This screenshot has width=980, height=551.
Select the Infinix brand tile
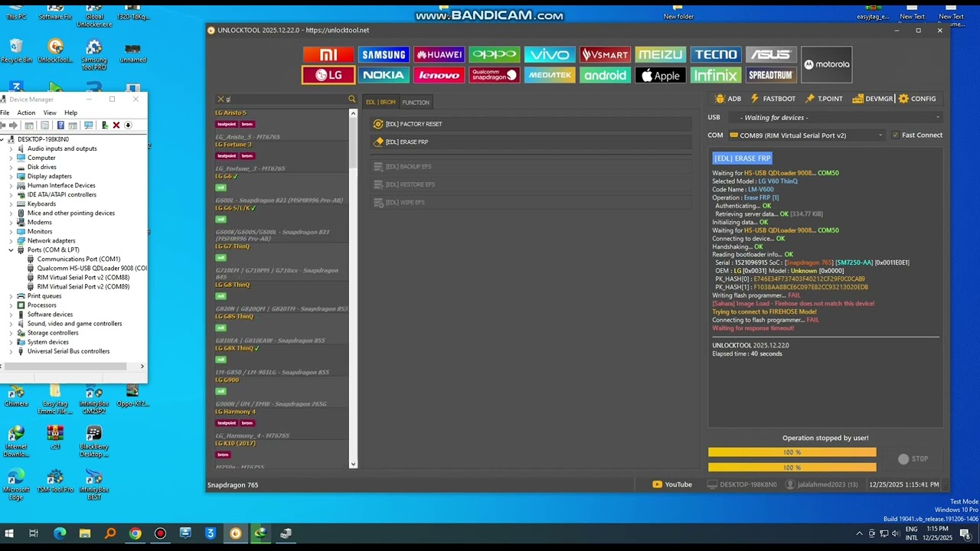pyautogui.click(x=716, y=75)
